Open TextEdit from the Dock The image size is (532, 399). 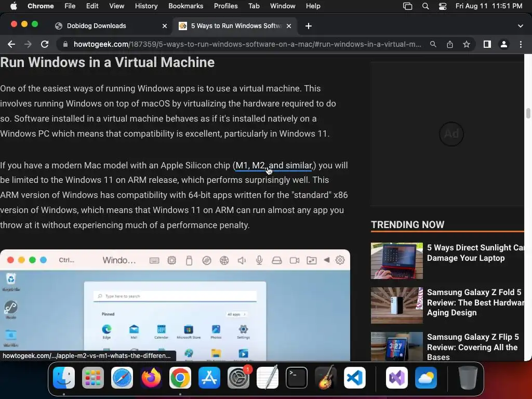coord(268,378)
